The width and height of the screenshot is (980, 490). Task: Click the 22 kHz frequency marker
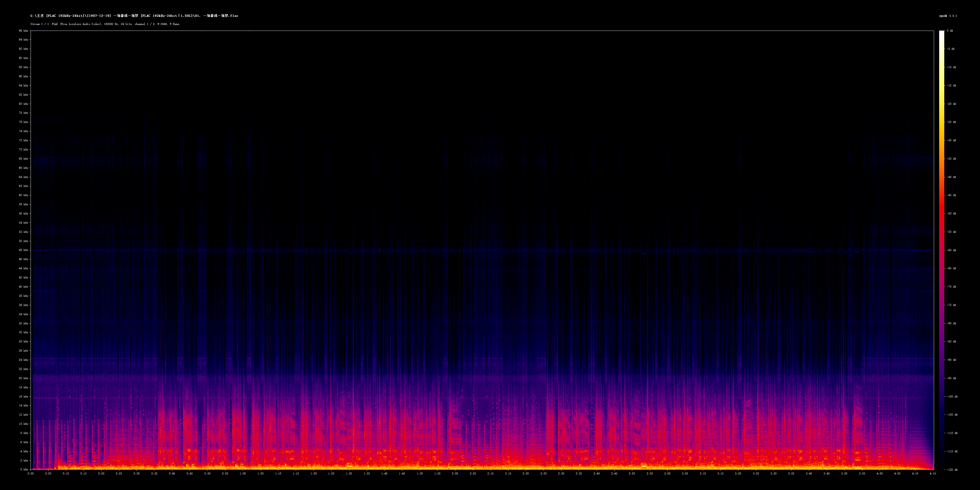click(x=24, y=369)
